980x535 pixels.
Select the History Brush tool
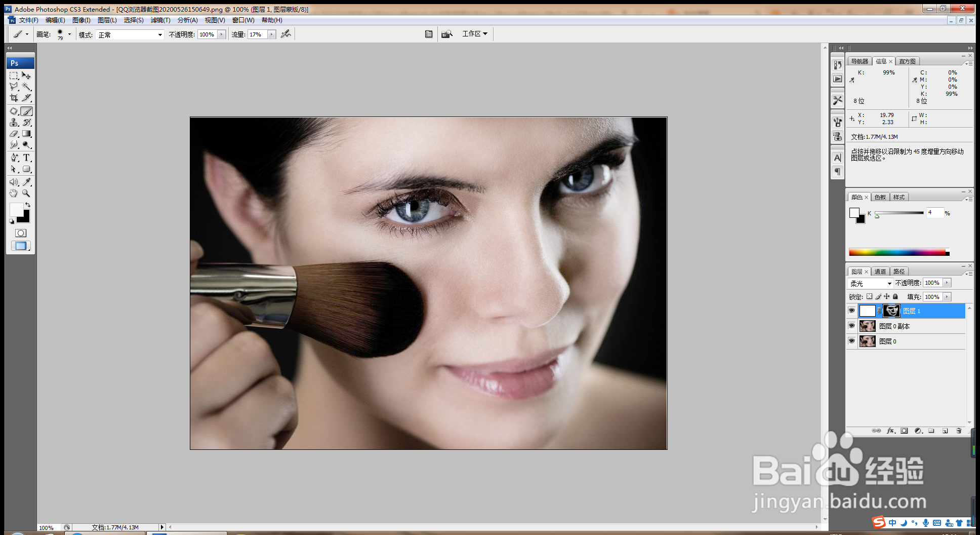[x=26, y=122]
